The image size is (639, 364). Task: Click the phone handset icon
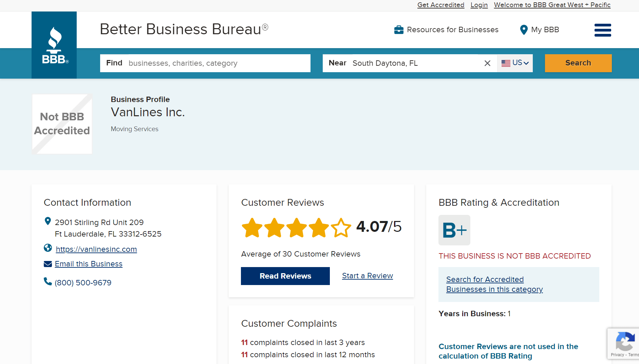tap(48, 281)
